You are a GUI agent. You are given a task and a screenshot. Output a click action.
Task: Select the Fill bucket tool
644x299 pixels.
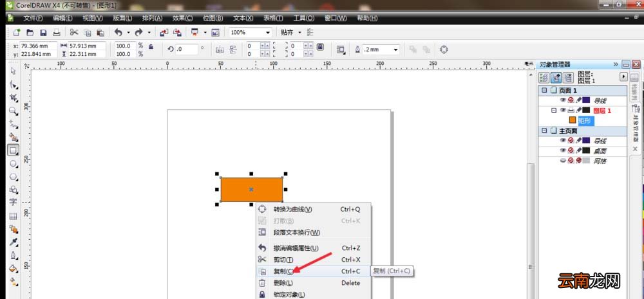click(13, 269)
